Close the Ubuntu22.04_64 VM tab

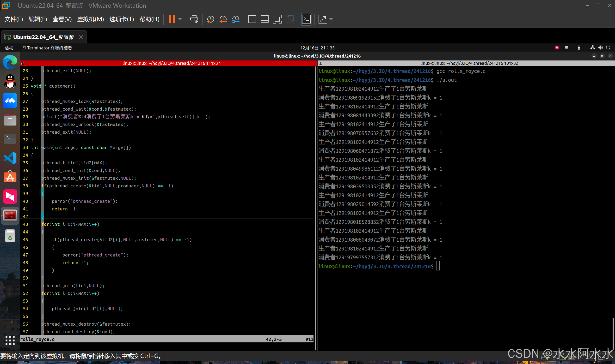(81, 37)
